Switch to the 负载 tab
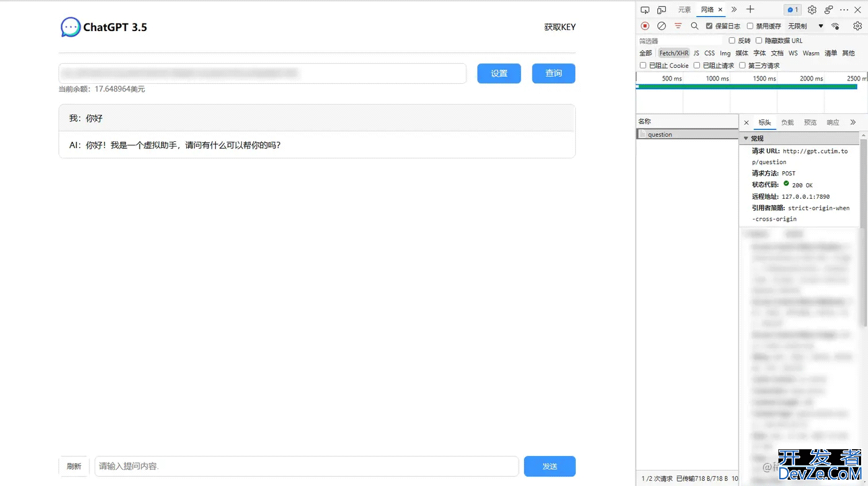This screenshot has height=486, width=868. point(787,122)
